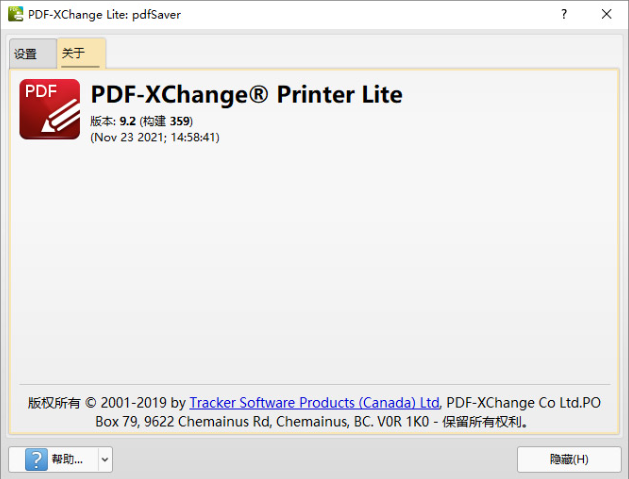This screenshot has width=629, height=479.
Task: Switch to the 设置 tab
Action: (x=26, y=54)
